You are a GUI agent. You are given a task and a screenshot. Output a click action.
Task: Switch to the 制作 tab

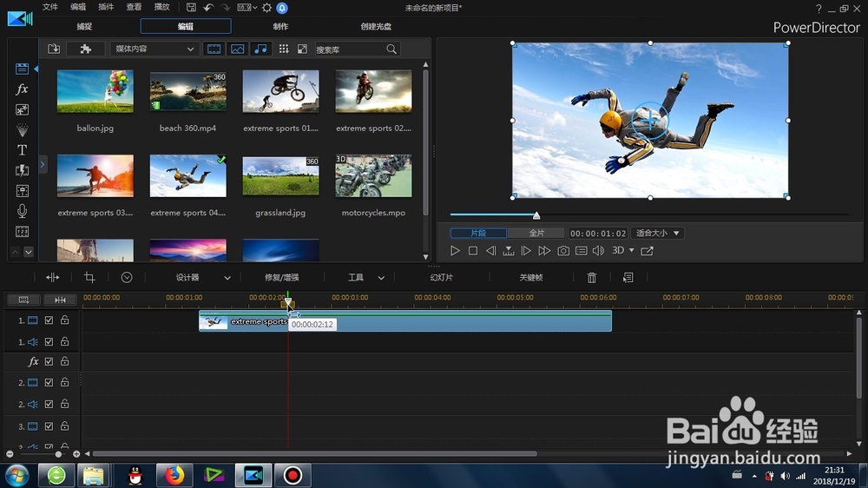click(x=280, y=27)
